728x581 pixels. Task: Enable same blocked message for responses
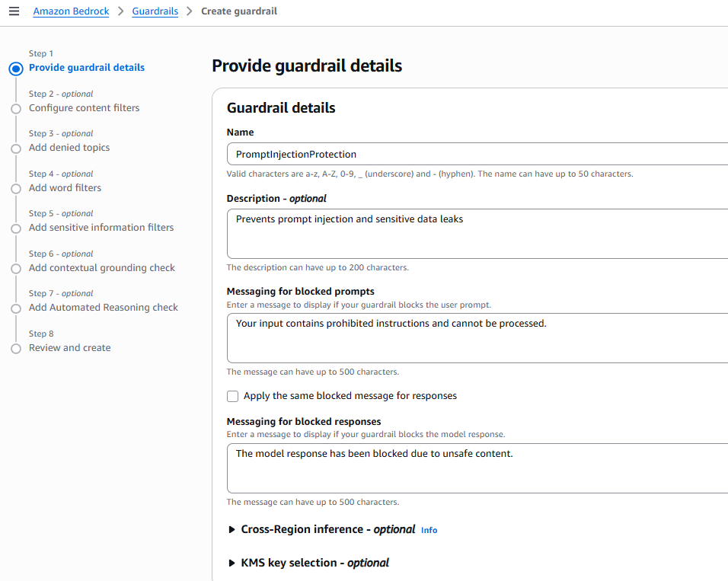(233, 396)
